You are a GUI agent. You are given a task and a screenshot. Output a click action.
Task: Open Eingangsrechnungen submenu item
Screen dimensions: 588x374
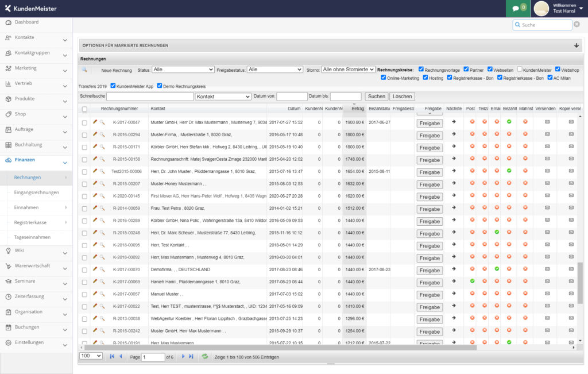pyautogui.click(x=36, y=192)
